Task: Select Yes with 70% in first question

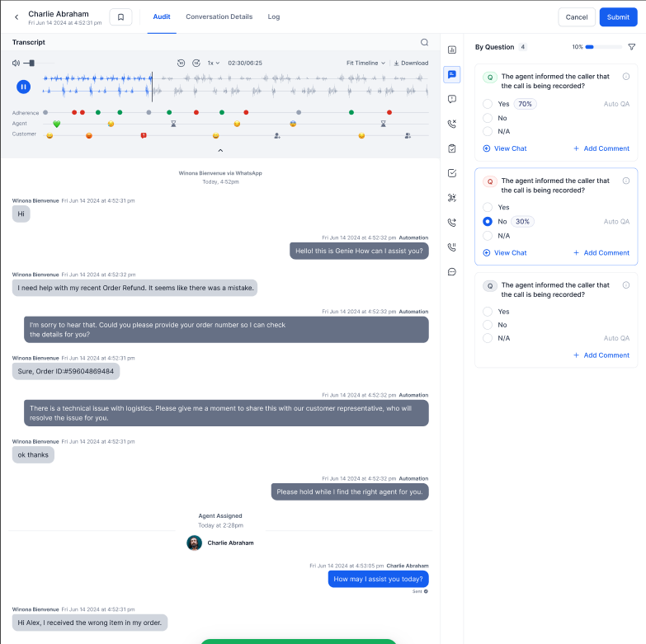Action: (488, 104)
